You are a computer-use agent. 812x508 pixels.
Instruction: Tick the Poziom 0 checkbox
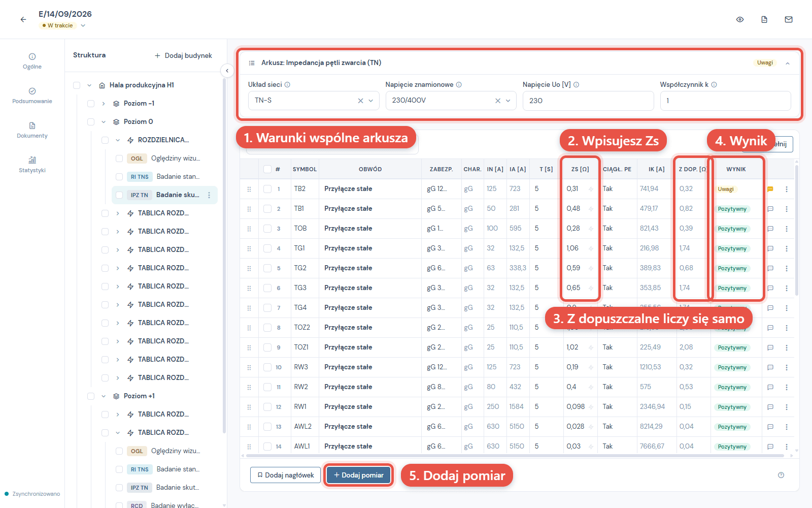(x=91, y=122)
